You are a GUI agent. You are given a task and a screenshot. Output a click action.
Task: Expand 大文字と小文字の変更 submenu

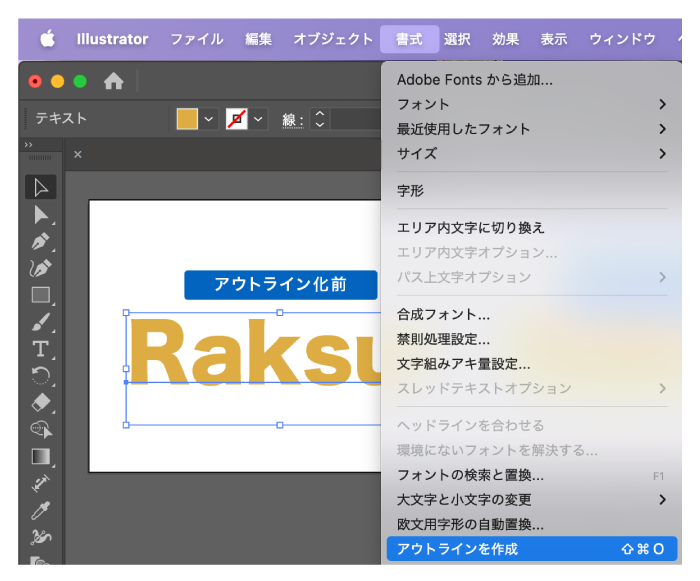[x=531, y=500]
